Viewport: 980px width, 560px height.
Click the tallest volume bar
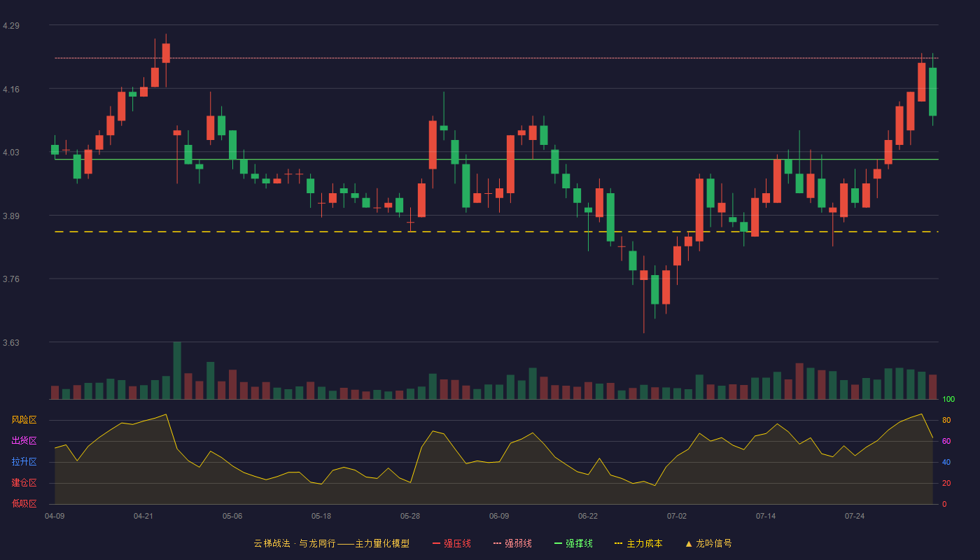coord(177,370)
